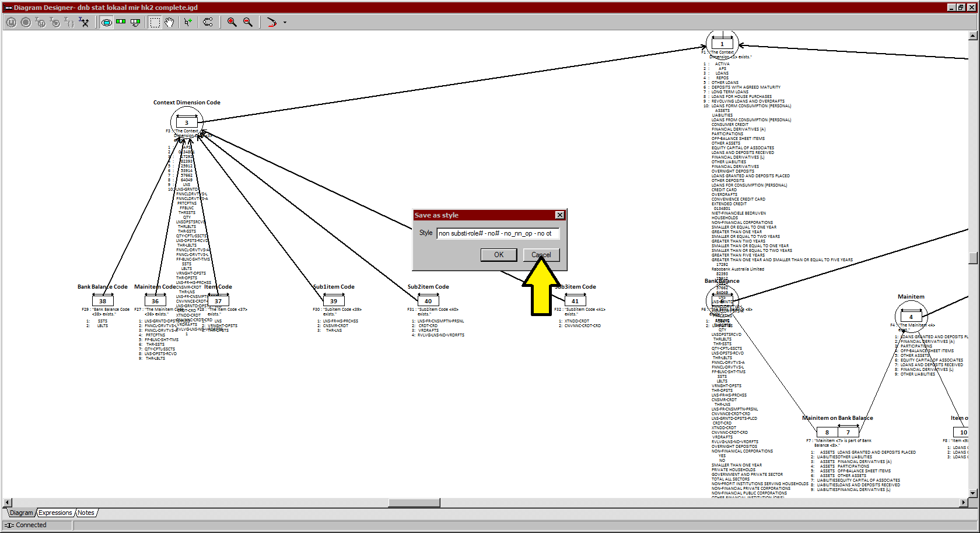Screen dimensions: 980x533
Task: Click the add node with plus tool
Action: (188, 22)
